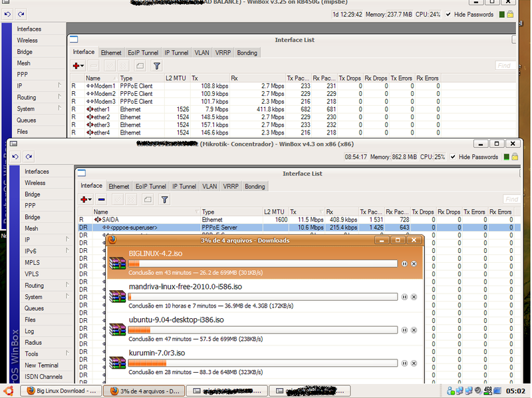532x398 pixels.
Task: Click Redo in the RB450G WinBox window
Action: coord(21,14)
